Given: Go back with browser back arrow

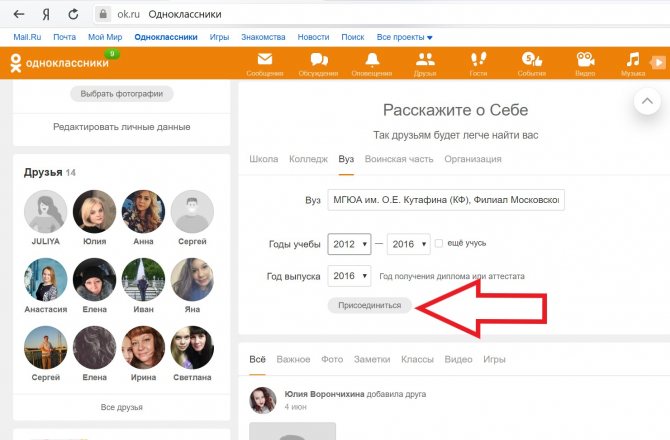Looking at the screenshot, I should [x=19, y=14].
